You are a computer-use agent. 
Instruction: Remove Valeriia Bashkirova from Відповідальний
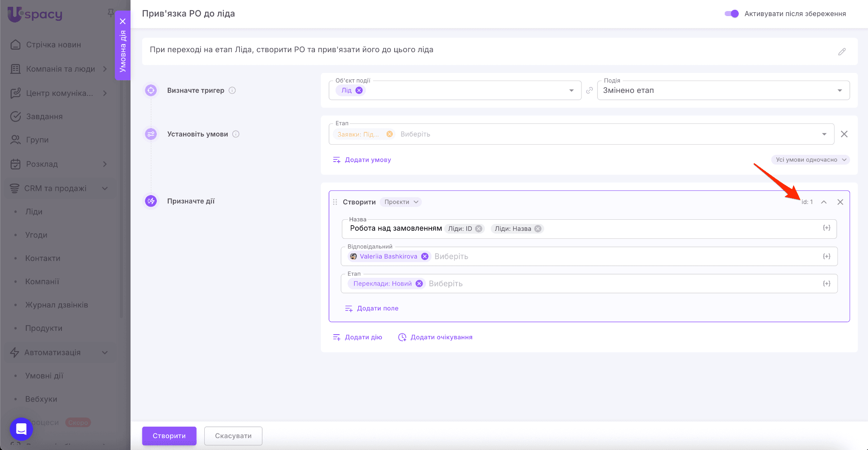425,257
